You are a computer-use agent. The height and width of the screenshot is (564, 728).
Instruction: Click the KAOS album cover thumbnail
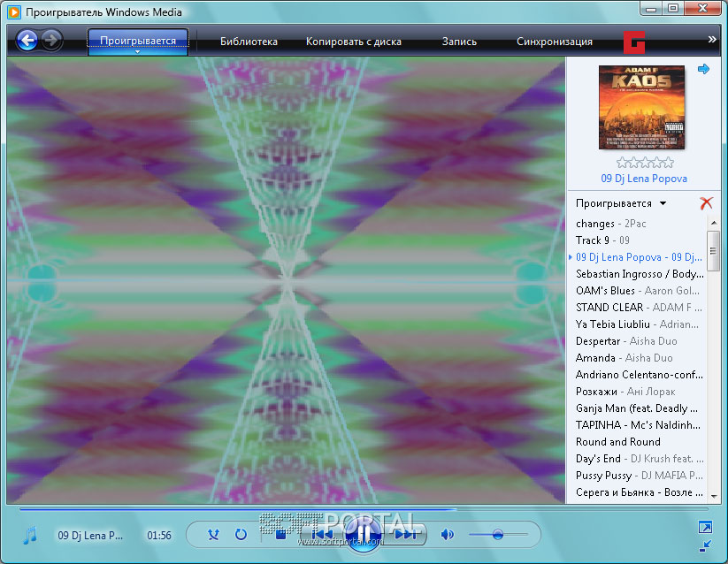[x=641, y=107]
